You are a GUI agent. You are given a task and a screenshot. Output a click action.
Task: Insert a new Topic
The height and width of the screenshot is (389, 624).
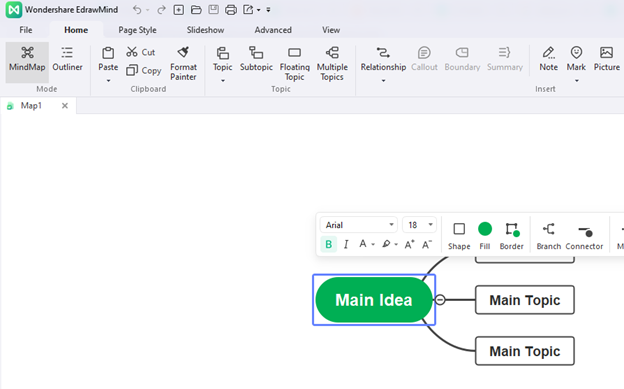(x=222, y=59)
